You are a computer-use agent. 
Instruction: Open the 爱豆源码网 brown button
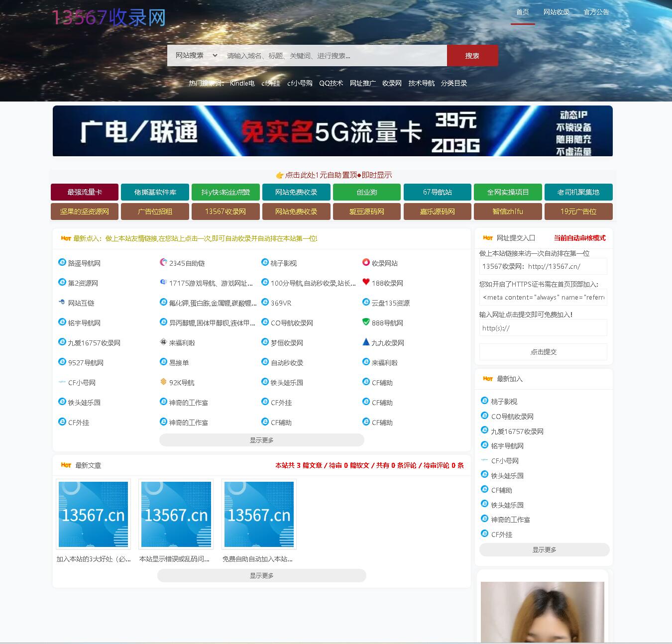pos(367,212)
